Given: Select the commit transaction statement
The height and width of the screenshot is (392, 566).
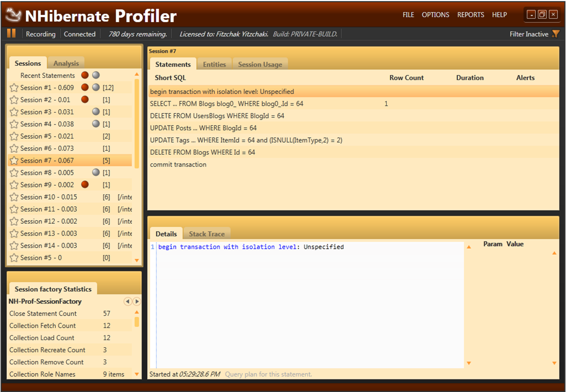Looking at the screenshot, I should pyautogui.click(x=354, y=164).
